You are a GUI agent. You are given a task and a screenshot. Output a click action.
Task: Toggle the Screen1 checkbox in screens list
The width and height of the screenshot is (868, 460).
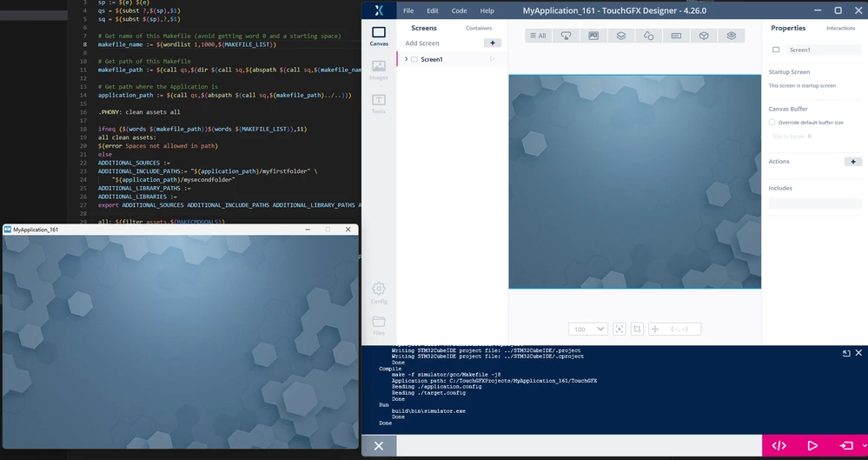click(x=414, y=59)
